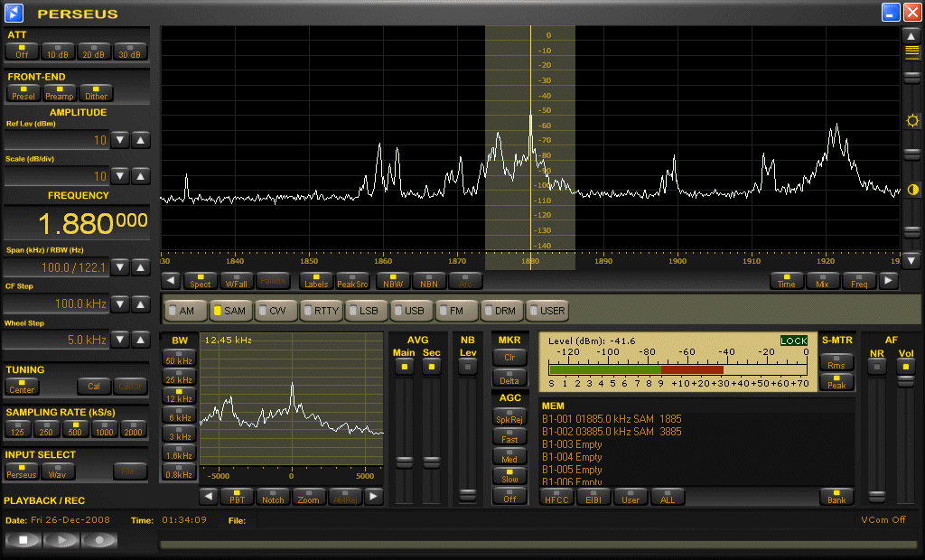
Task: Enable the Dither front-end option
Action: (x=96, y=93)
